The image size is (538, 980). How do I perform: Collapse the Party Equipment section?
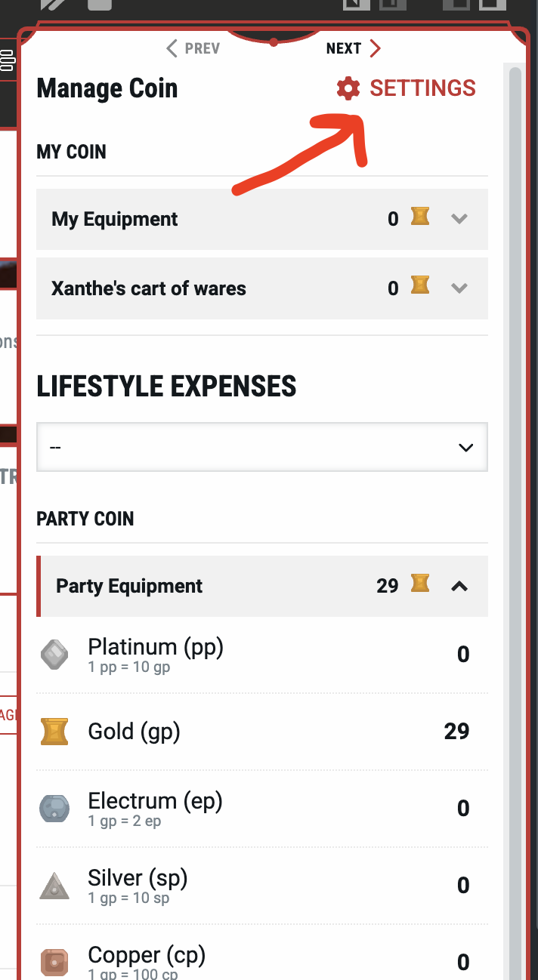coord(459,586)
